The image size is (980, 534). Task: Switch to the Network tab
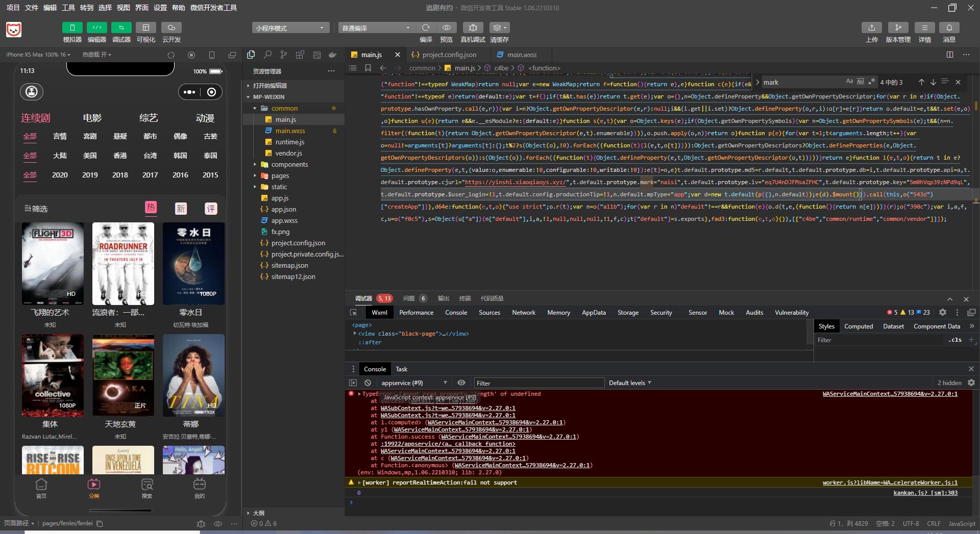tap(523, 313)
